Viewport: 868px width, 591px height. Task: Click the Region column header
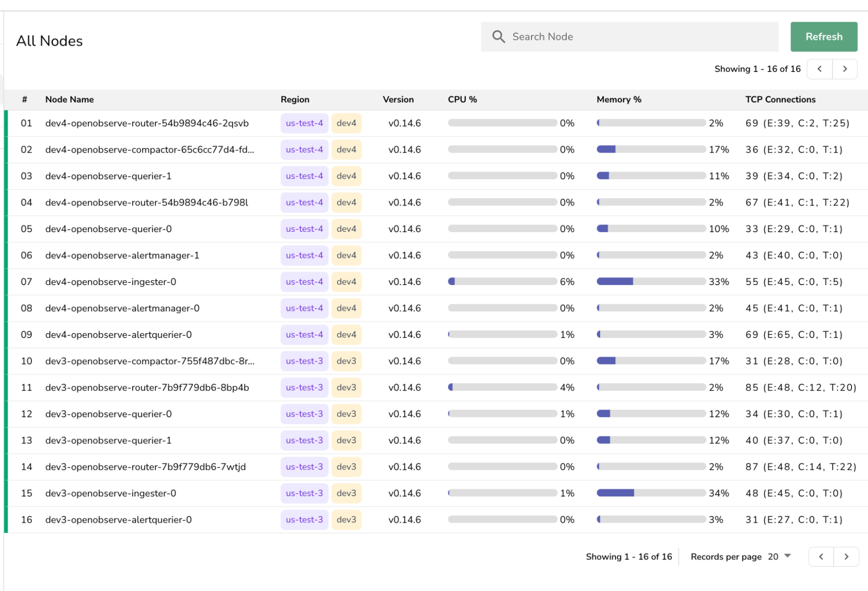295,99
